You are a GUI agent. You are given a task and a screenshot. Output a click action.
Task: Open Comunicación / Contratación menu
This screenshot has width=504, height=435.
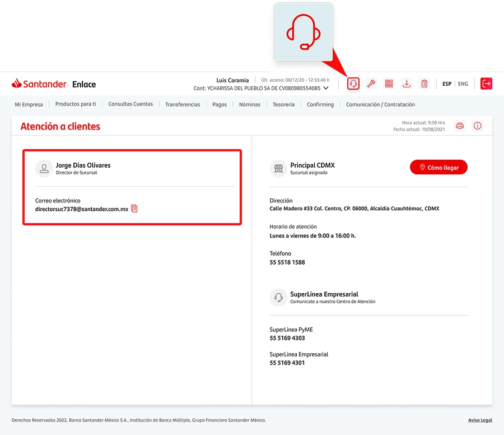[x=380, y=104]
